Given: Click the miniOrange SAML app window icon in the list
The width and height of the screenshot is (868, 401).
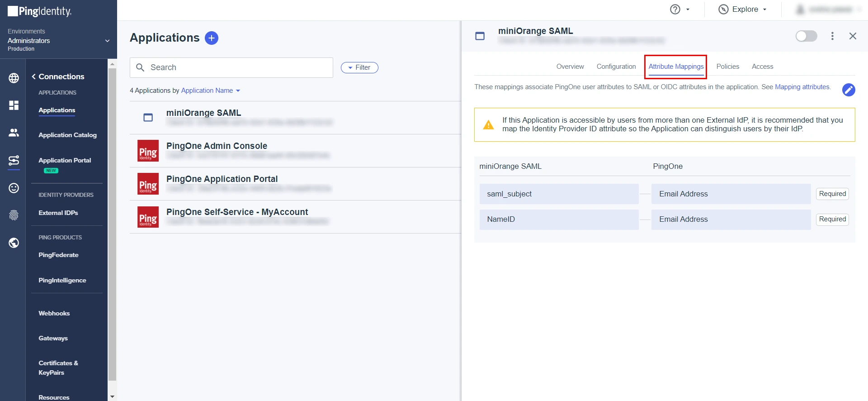Looking at the screenshot, I should pos(148,118).
